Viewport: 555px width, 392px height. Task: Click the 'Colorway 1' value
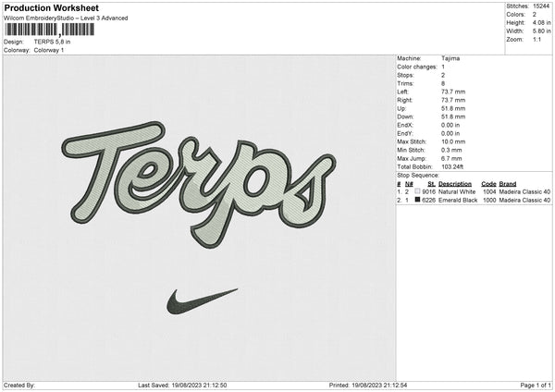[49, 50]
